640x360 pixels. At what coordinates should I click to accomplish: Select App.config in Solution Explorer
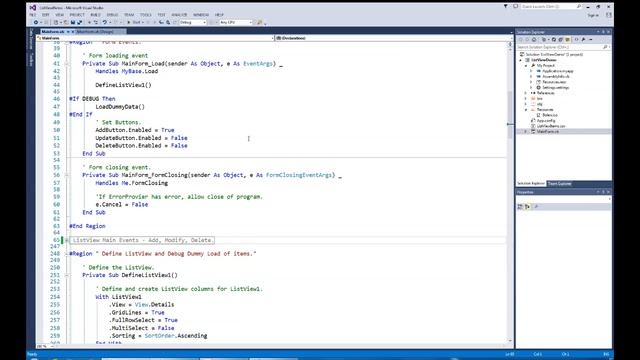point(546,121)
